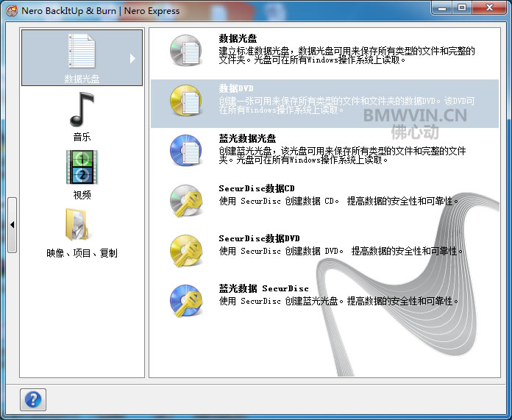Screen dimensions: 512x420
Task: Click the silver SecurDisc数据CD key icon
Action: [186, 201]
